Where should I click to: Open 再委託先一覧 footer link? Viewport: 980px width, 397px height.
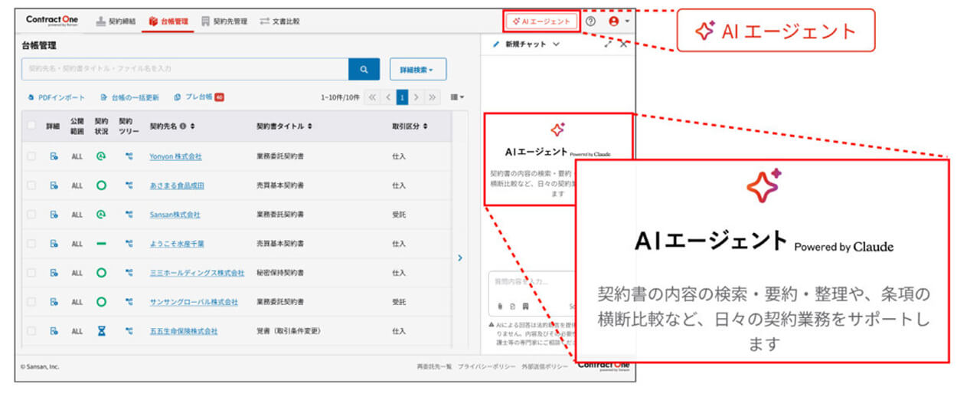point(434,367)
